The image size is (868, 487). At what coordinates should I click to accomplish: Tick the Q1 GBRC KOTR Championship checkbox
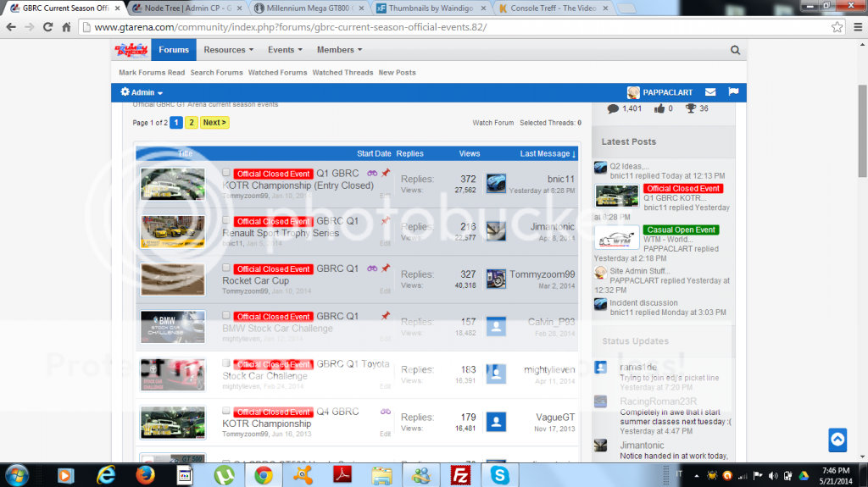click(226, 173)
